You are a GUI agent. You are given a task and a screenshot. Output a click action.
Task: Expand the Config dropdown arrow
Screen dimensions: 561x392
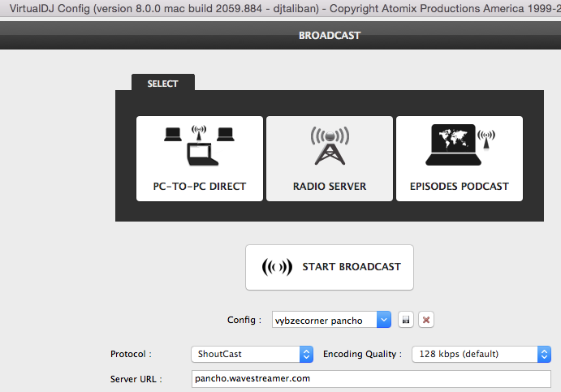tap(384, 320)
